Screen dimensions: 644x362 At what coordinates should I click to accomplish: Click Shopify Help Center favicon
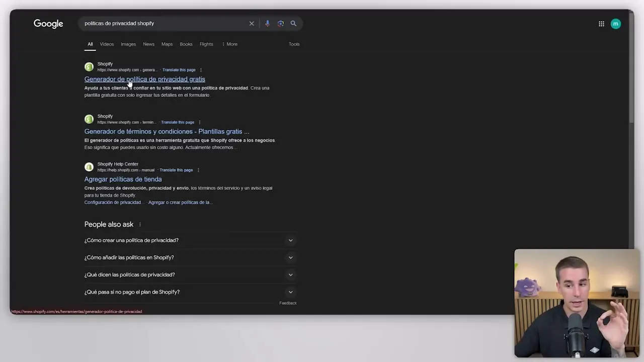point(89,167)
